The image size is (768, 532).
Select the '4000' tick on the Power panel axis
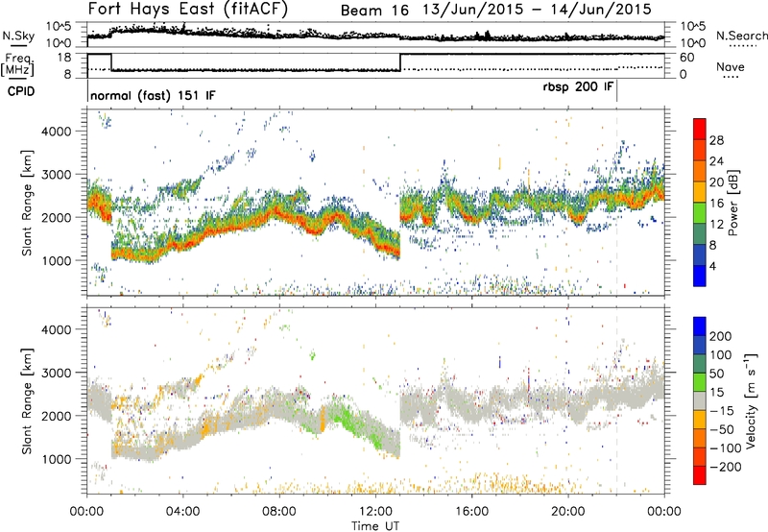(x=56, y=132)
